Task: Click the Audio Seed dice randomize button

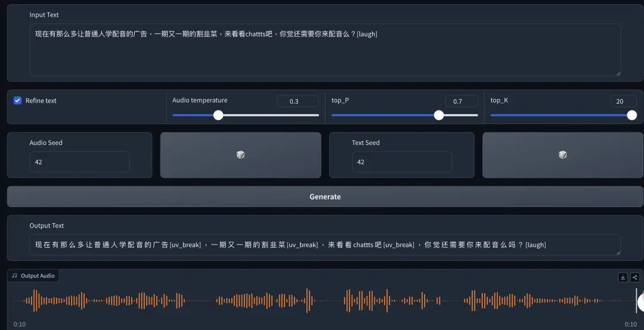Action: pyautogui.click(x=240, y=155)
